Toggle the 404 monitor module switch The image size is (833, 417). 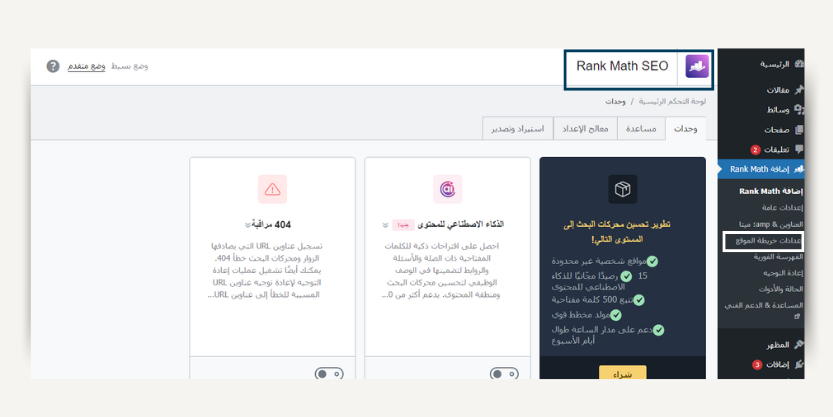[x=329, y=373]
